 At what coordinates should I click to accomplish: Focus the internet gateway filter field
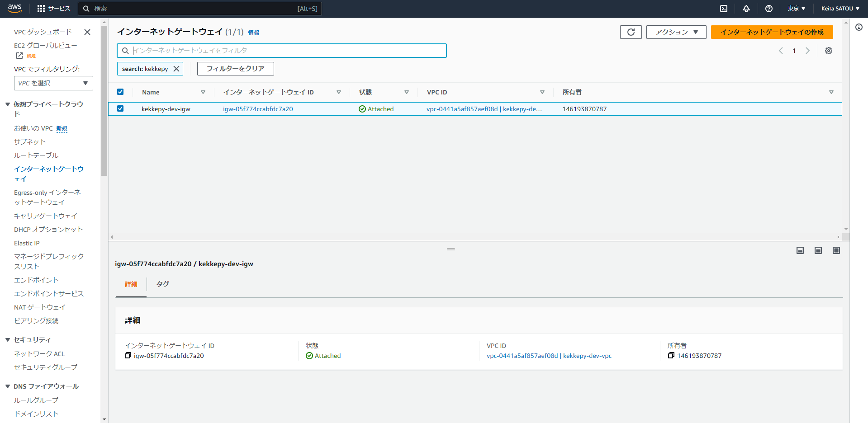click(282, 51)
